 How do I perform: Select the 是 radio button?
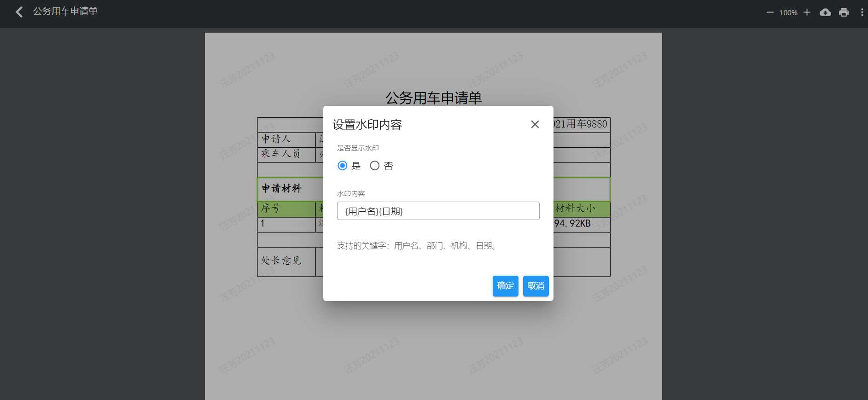tap(342, 166)
